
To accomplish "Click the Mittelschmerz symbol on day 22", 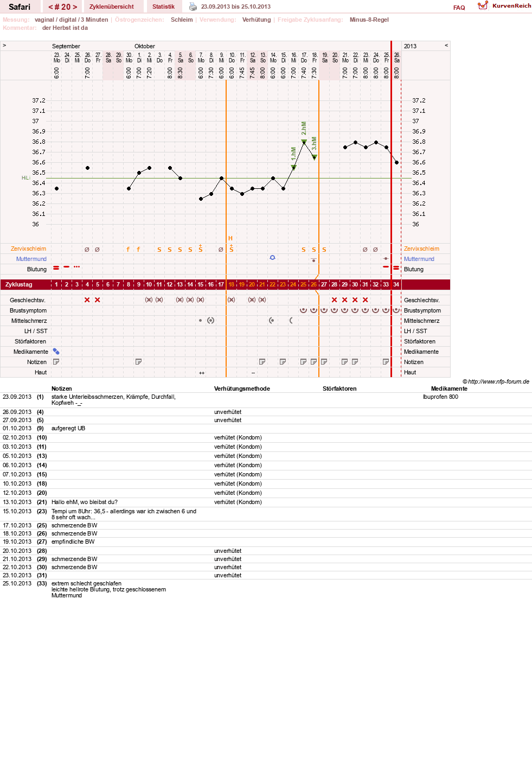I will pos(272,321).
